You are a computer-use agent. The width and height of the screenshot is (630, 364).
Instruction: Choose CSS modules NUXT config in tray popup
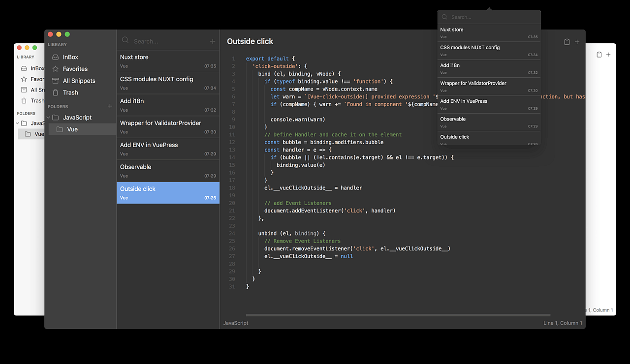click(489, 51)
